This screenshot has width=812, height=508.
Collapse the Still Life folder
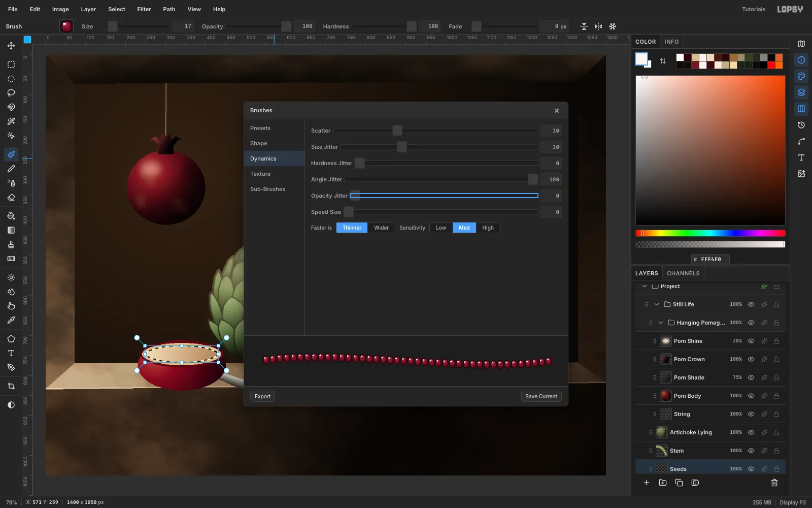point(657,304)
